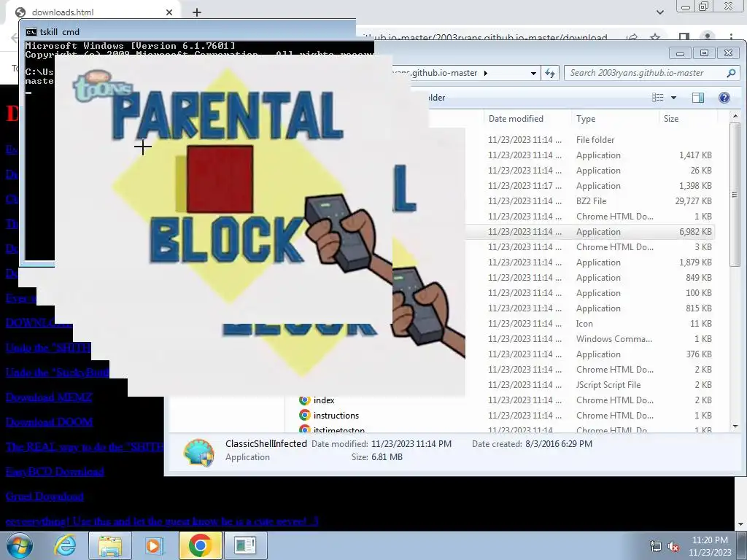
Task: Open the Download MEMZ link
Action: [49, 397]
